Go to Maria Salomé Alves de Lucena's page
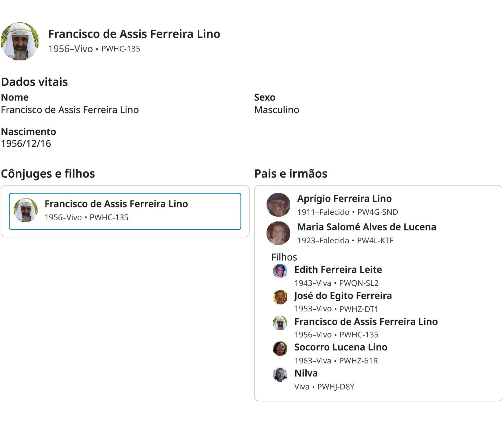 pyautogui.click(x=367, y=227)
